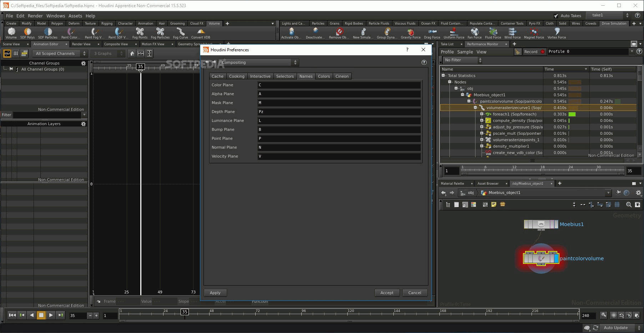Open the Sample menu in Performance Monitor
644x333 pixels.
[465, 52]
